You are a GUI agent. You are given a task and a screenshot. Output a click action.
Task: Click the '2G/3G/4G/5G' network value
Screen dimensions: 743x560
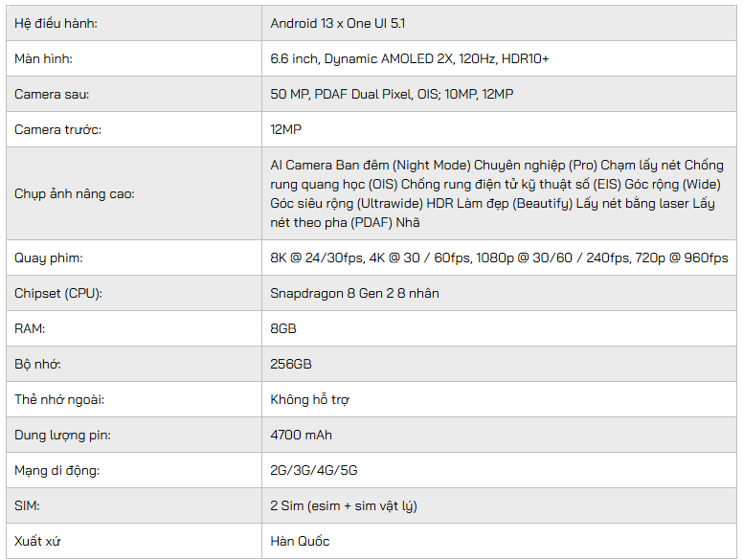coord(314,470)
